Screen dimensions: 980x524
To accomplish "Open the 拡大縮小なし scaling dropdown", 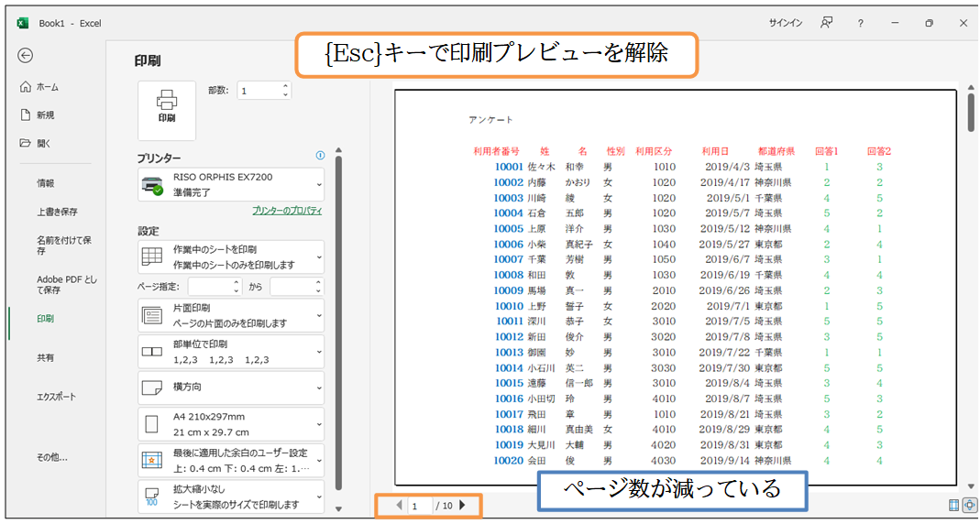I will pos(231,497).
